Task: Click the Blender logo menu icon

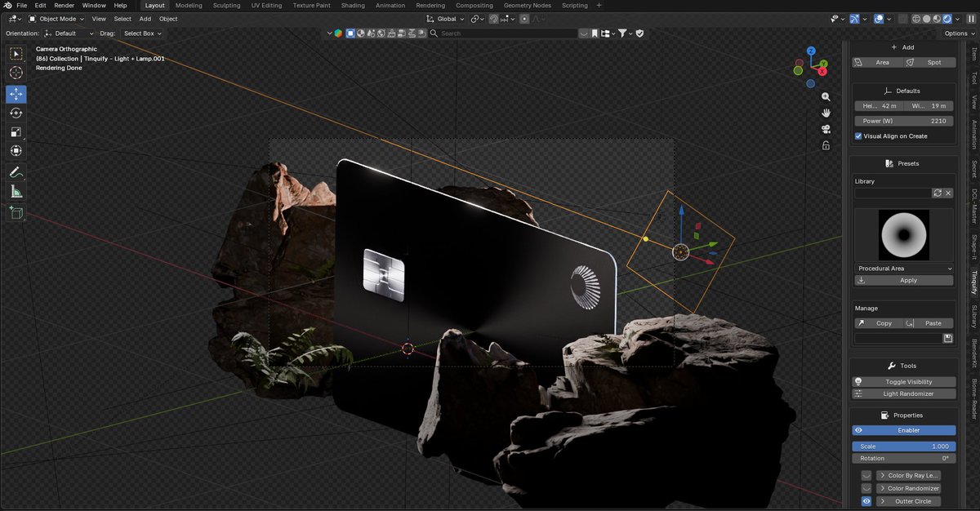Action: [x=7, y=5]
